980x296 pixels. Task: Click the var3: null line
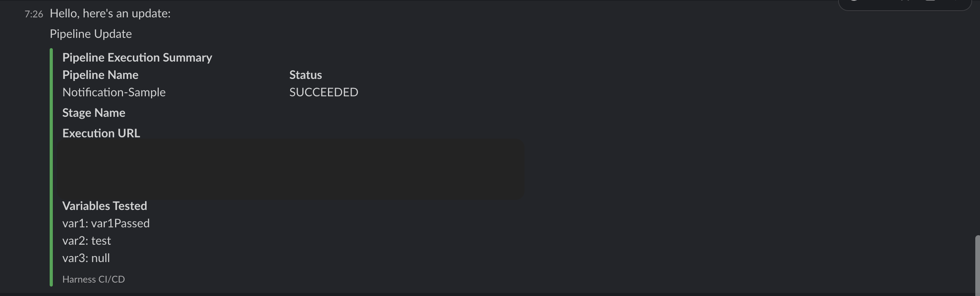pyautogui.click(x=86, y=258)
